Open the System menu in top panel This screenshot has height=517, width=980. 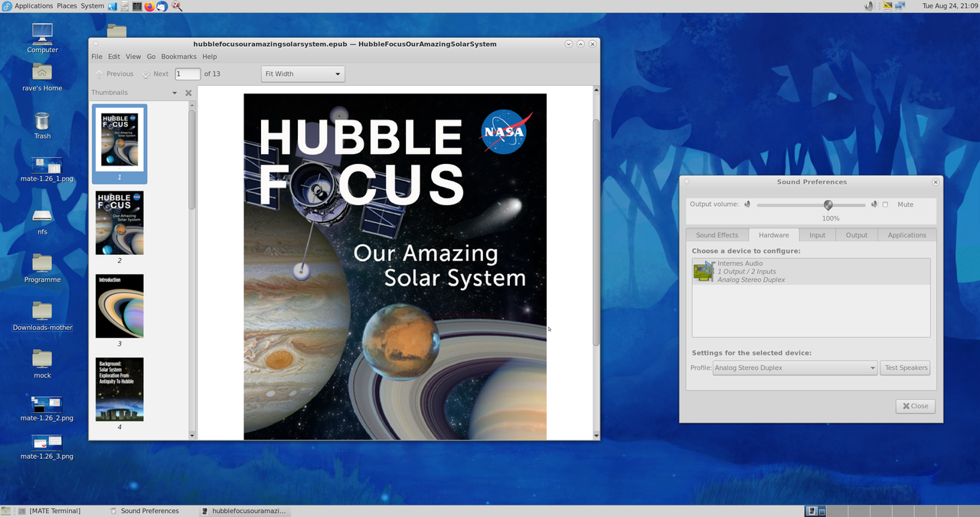tap(92, 6)
